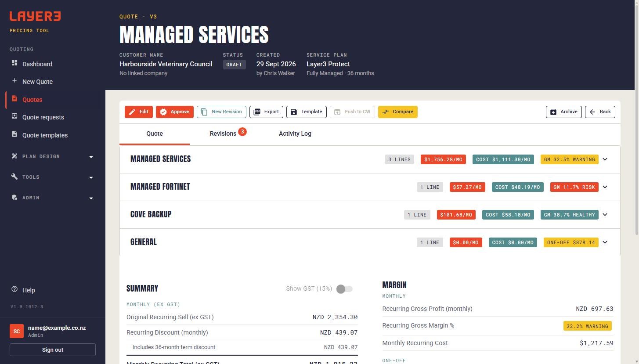Click the ONE-OFF $878.14 badge
The image size is (639, 364).
571,242
